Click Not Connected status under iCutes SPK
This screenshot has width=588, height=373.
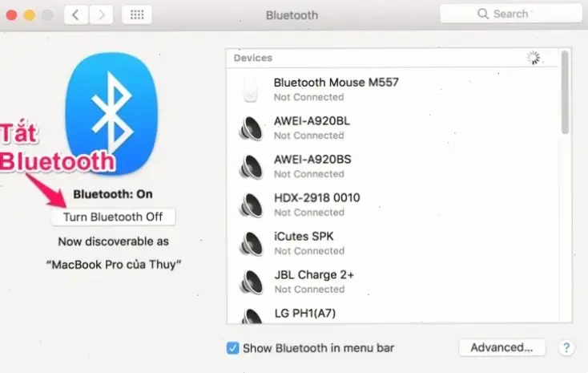tap(309, 251)
